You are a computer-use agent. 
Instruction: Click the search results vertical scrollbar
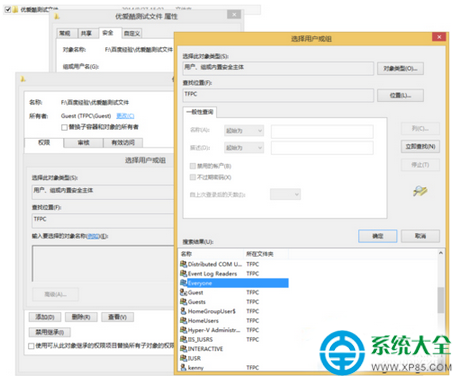click(441, 310)
